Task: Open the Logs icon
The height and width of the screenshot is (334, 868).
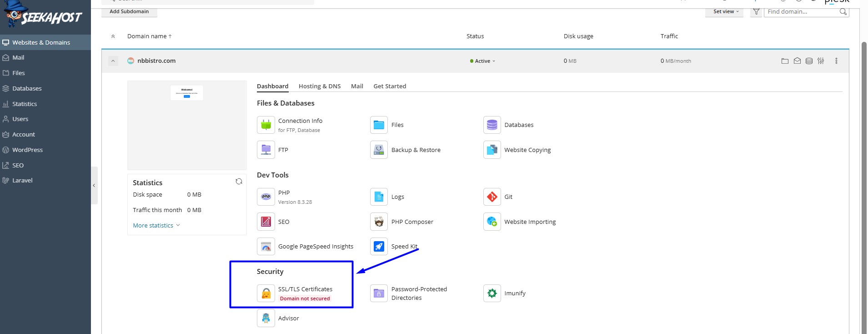Action: (379, 197)
